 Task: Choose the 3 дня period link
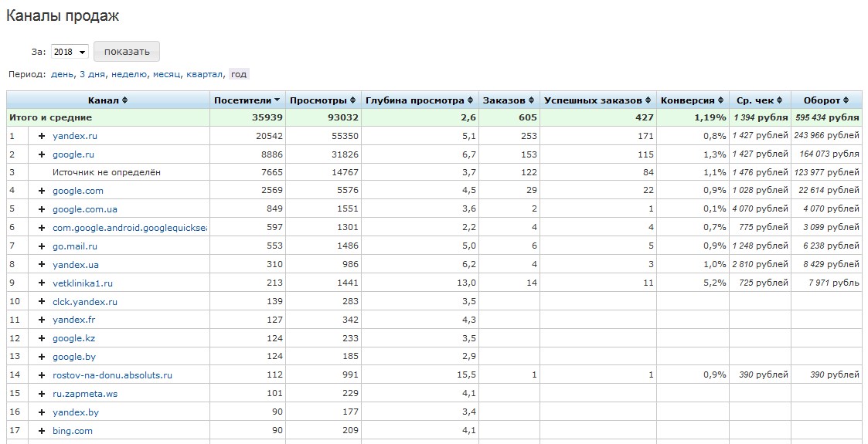click(x=92, y=74)
